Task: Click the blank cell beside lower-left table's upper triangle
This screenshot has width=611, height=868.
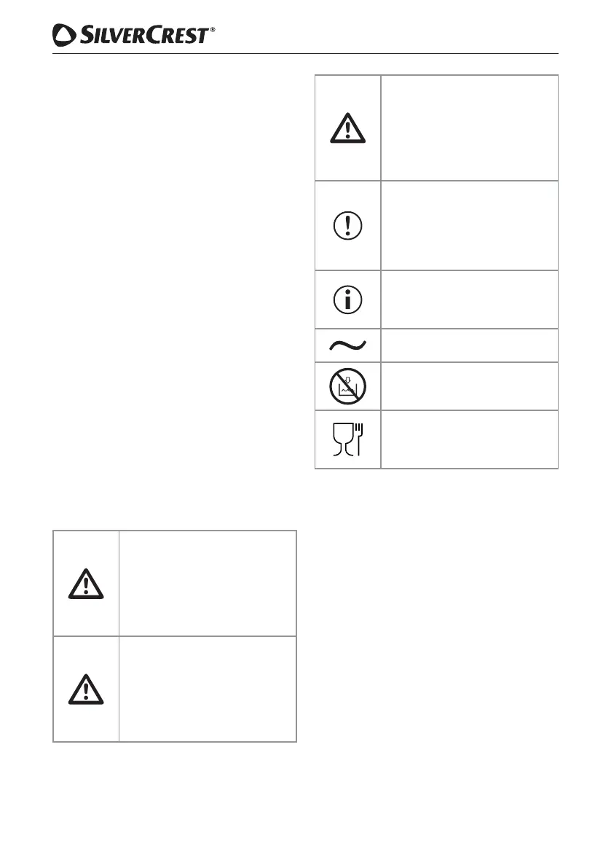Action: pos(208,584)
